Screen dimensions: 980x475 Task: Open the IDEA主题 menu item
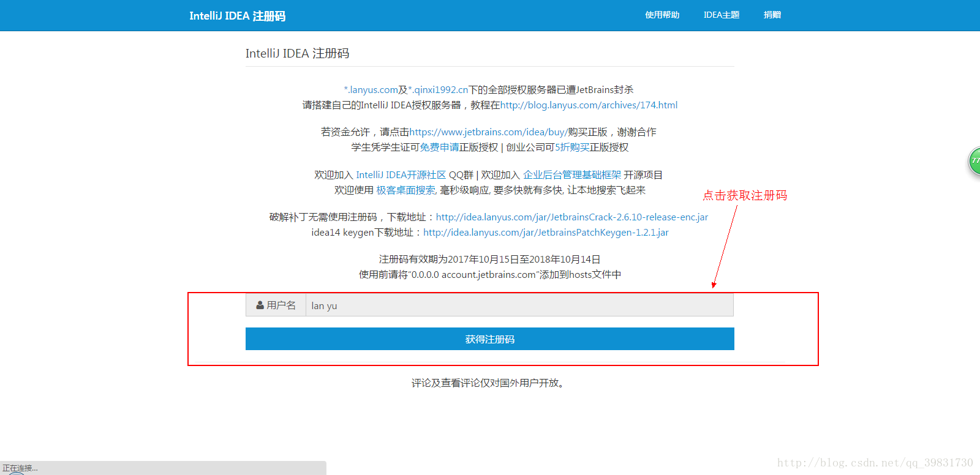[722, 15]
